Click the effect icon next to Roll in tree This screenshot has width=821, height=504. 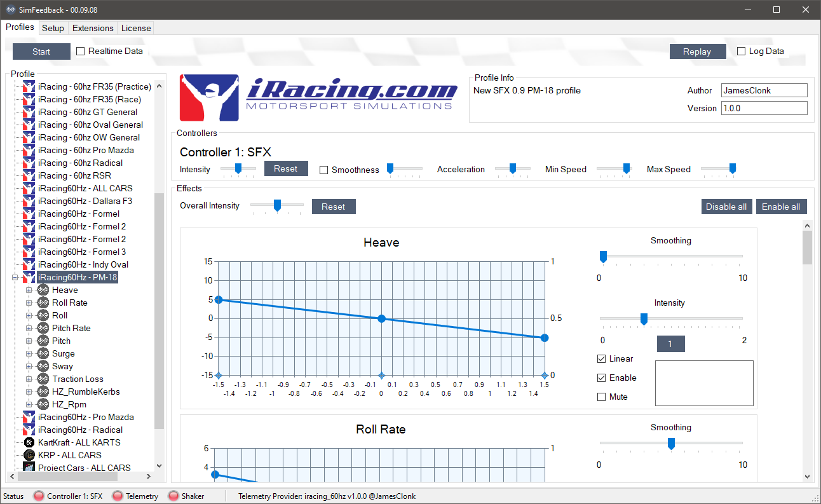point(43,315)
